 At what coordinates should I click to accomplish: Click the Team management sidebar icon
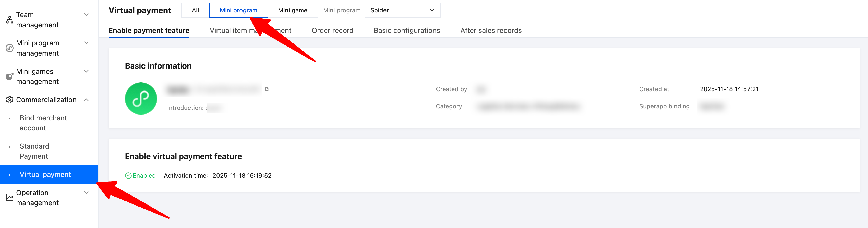(9, 20)
